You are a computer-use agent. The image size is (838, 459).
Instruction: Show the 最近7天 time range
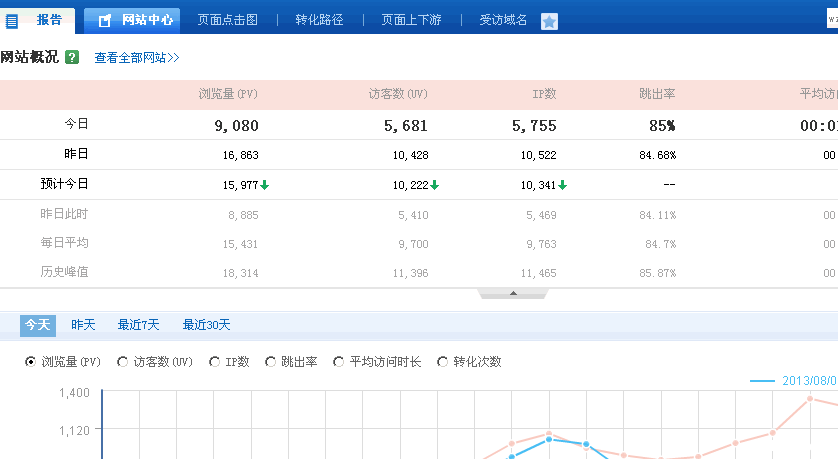click(x=138, y=325)
